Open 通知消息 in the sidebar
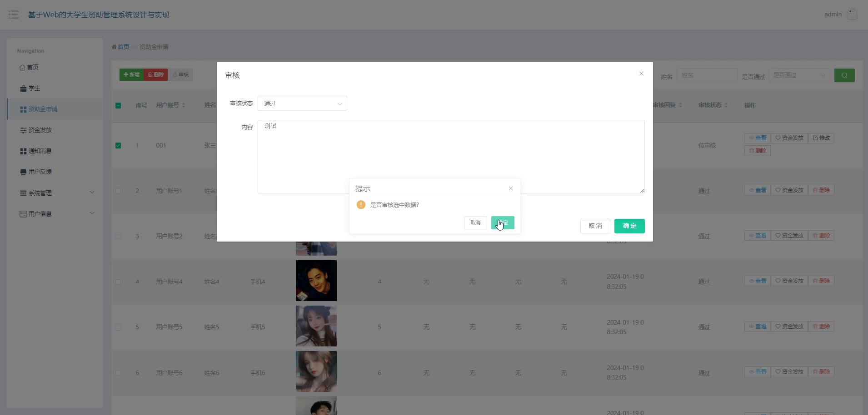Image resolution: width=868 pixels, height=415 pixels. (x=55, y=151)
